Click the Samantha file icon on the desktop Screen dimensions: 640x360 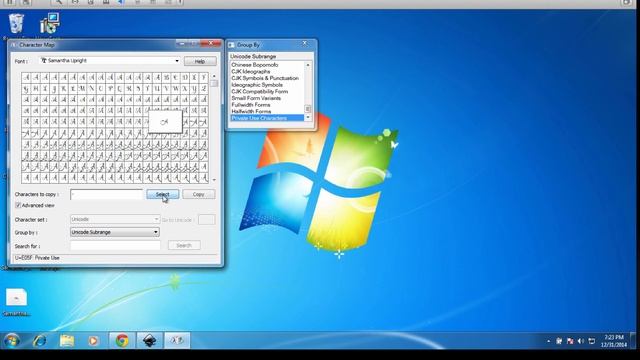coord(16,297)
